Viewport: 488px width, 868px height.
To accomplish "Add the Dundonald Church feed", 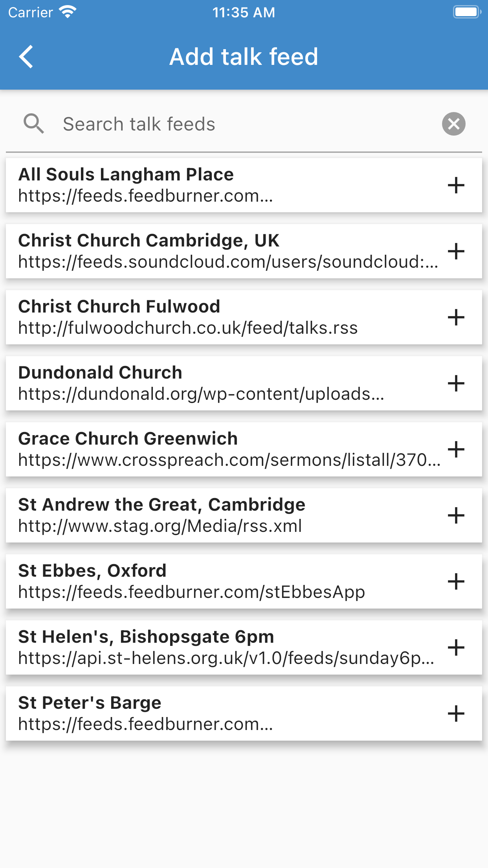I will pyautogui.click(x=456, y=383).
